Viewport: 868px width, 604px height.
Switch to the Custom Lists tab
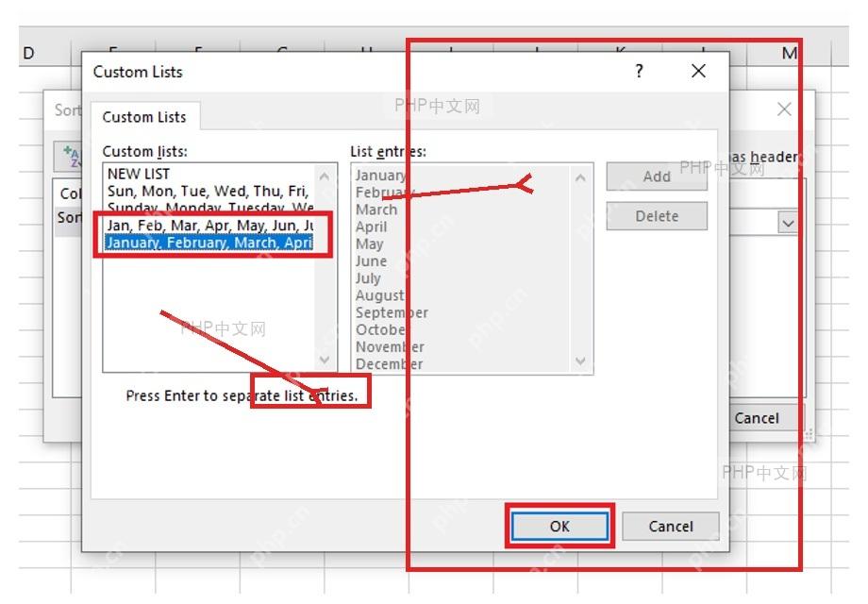[144, 117]
